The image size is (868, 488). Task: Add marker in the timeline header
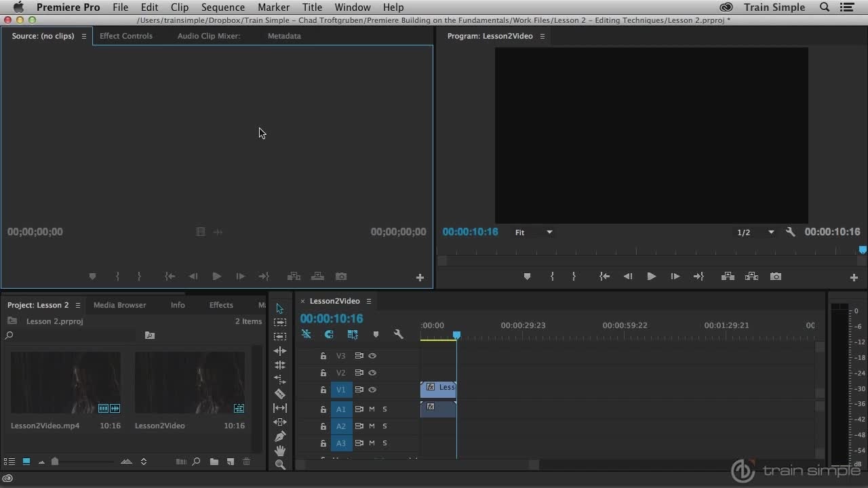(x=376, y=334)
